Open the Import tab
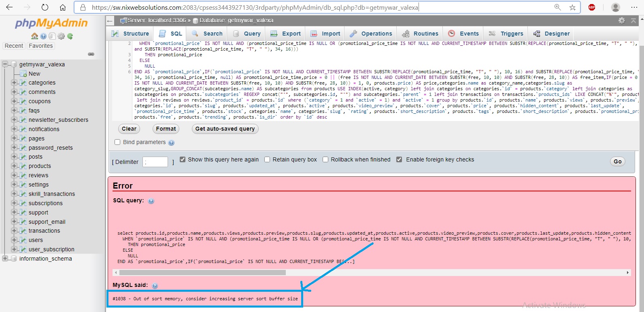 pyautogui.click(x=325, y=34)
